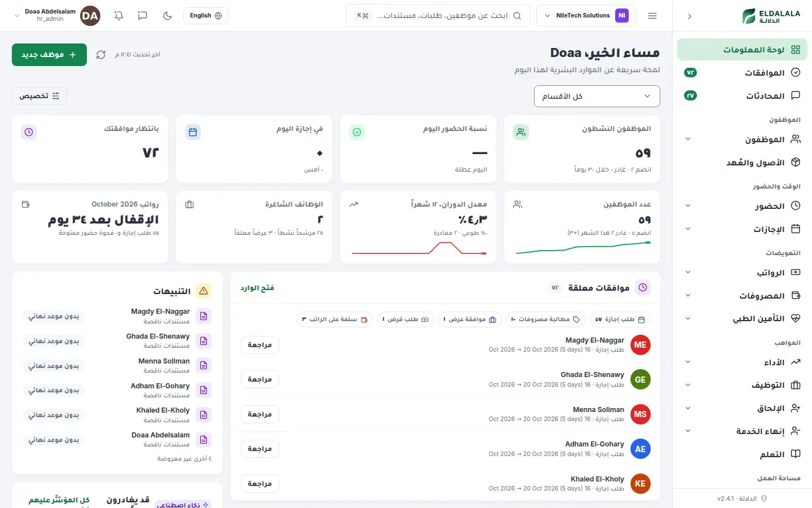Screen dimensions: 812x508
Task: Click مراجعة for Menna Soliman request
Action: tap(260, 414)
